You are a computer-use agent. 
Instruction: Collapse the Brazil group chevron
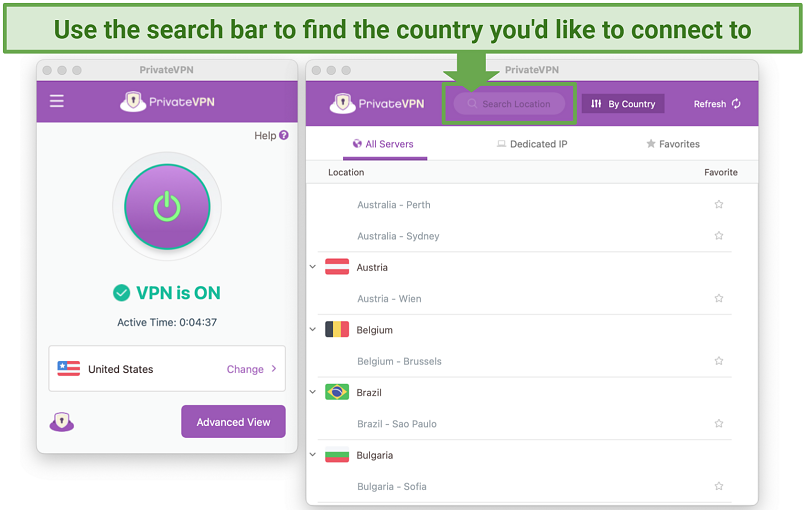tap(313, 392)
